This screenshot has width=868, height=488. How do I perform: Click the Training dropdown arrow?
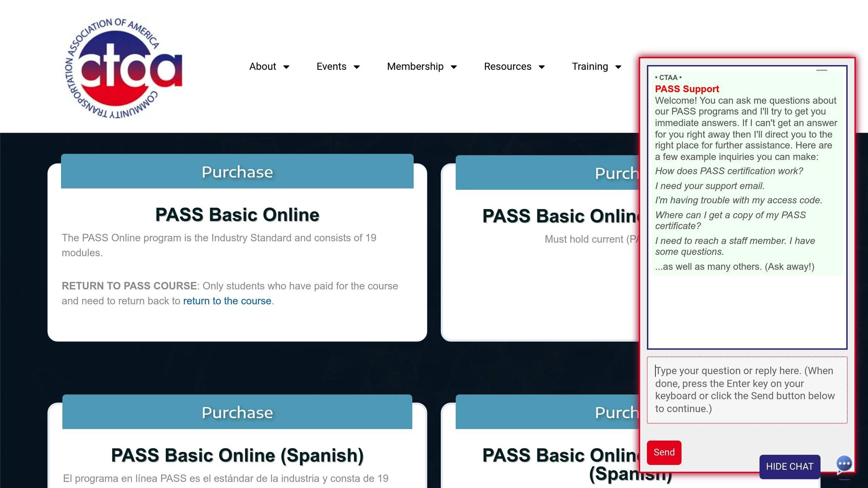pyautogui.click(x=618, y=67)
